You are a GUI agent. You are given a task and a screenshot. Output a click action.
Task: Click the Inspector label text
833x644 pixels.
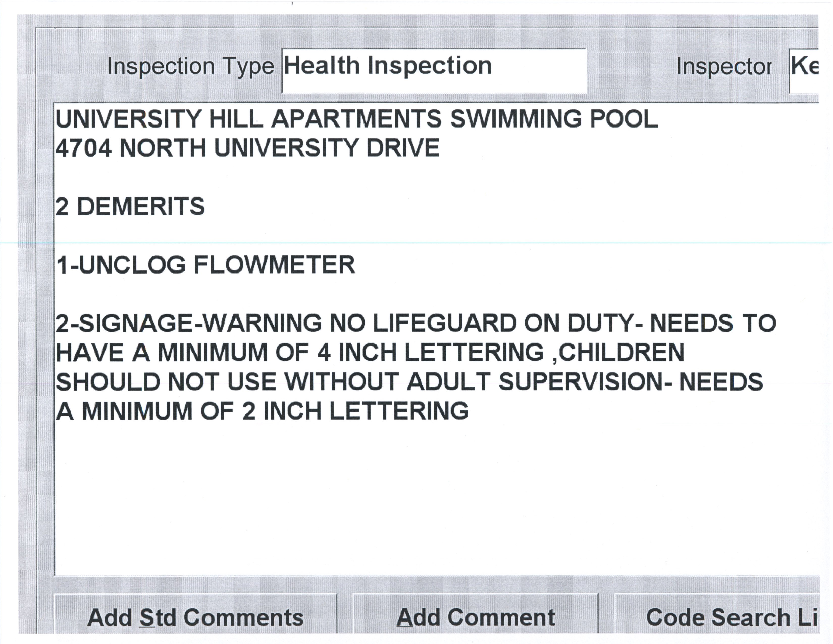tap(723, 66)
